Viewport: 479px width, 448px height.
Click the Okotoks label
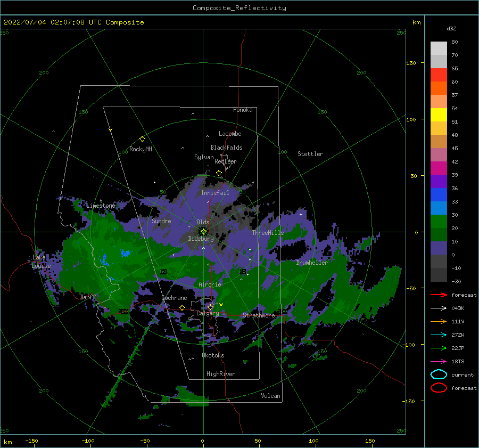pos(213,355)
